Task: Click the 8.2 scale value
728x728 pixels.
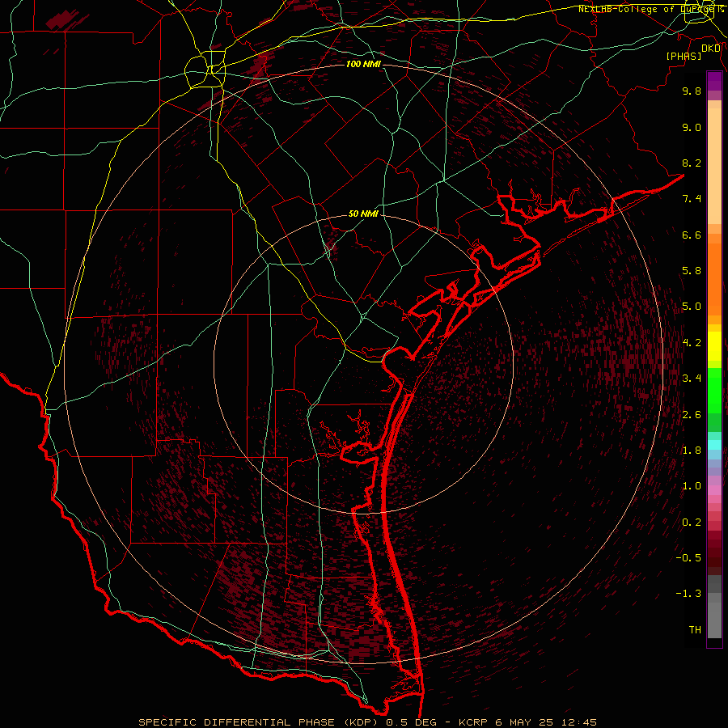Action: 692,163
